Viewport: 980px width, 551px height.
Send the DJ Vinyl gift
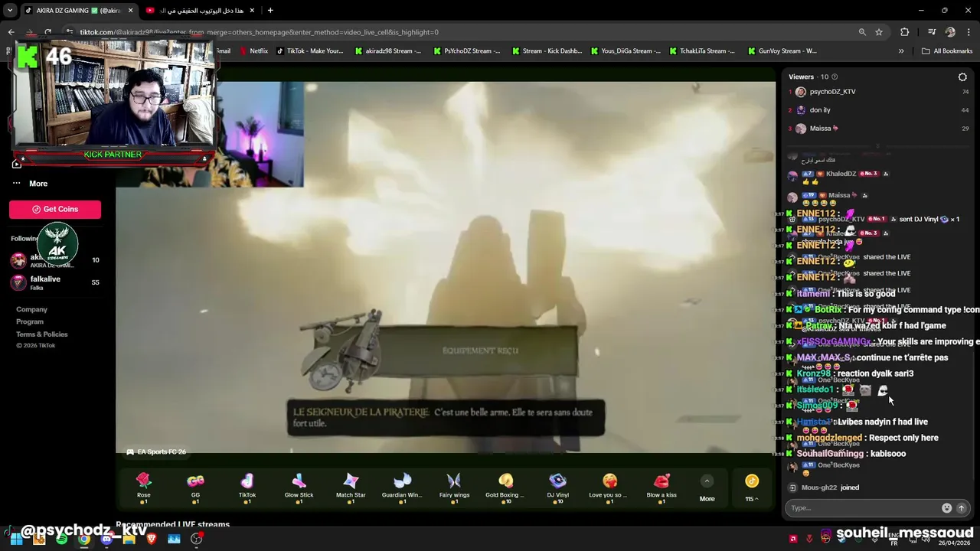[557, 486]
